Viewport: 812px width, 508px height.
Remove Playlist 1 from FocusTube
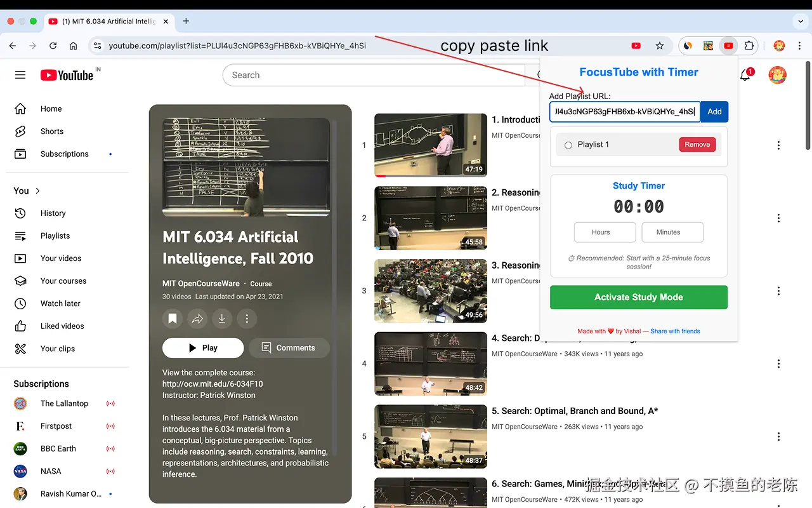[x=697, y=145]
